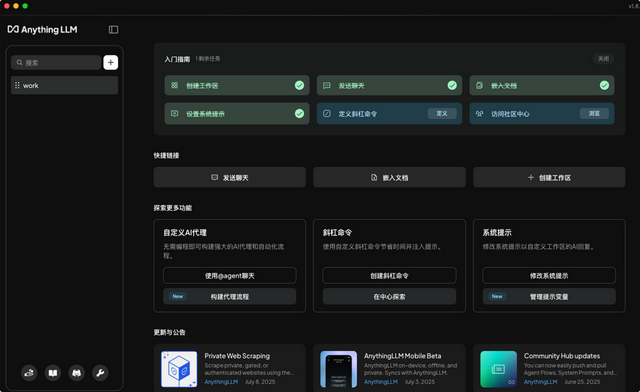Click the July 3, 2025 date
This screenshot has height=392, width=640.
420,382
